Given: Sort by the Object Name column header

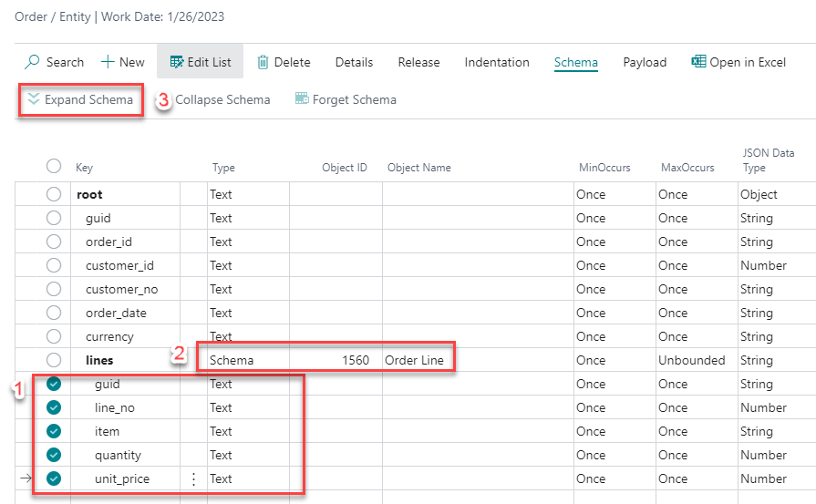Looking at the screenshot, I should tap(418, 168).
